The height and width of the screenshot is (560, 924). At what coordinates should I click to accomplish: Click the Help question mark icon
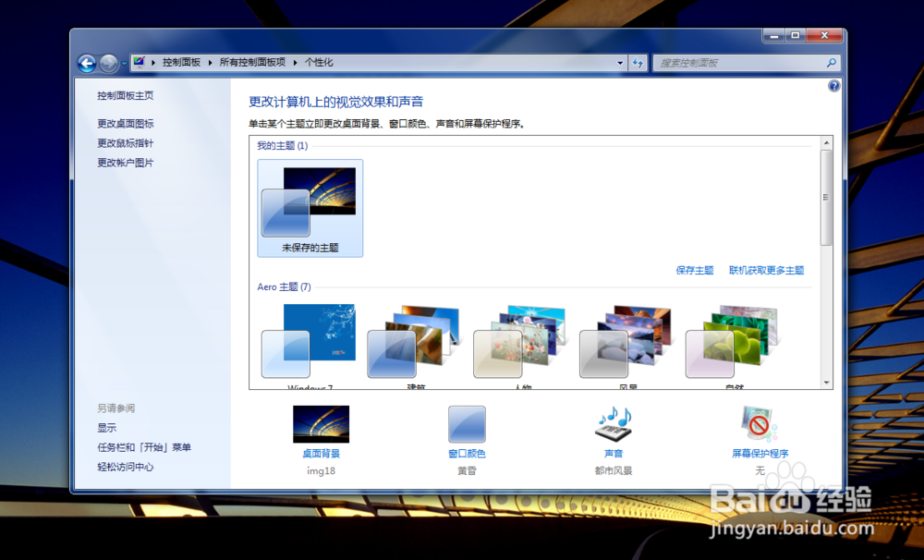click(834, 85)
